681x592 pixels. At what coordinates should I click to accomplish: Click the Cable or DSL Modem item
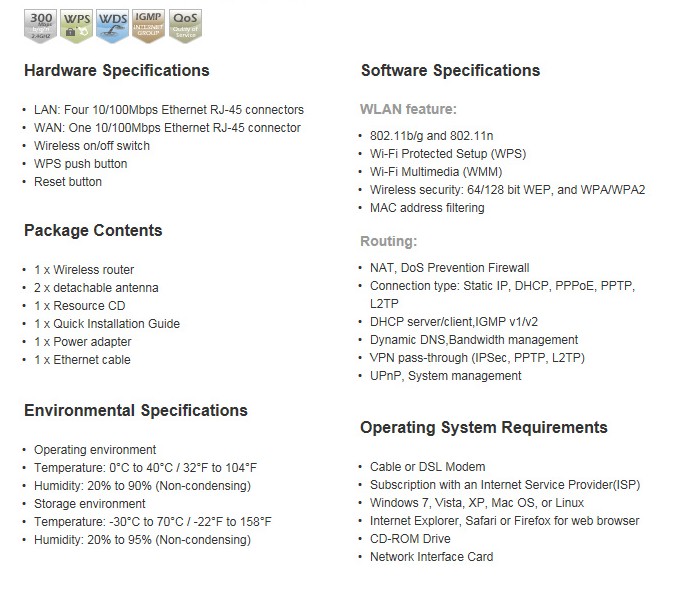click(427, 467)
